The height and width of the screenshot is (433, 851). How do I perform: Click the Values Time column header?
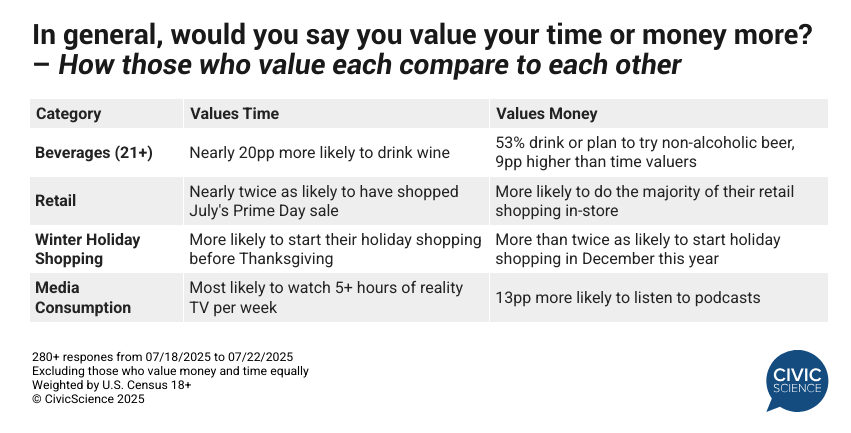234,114
